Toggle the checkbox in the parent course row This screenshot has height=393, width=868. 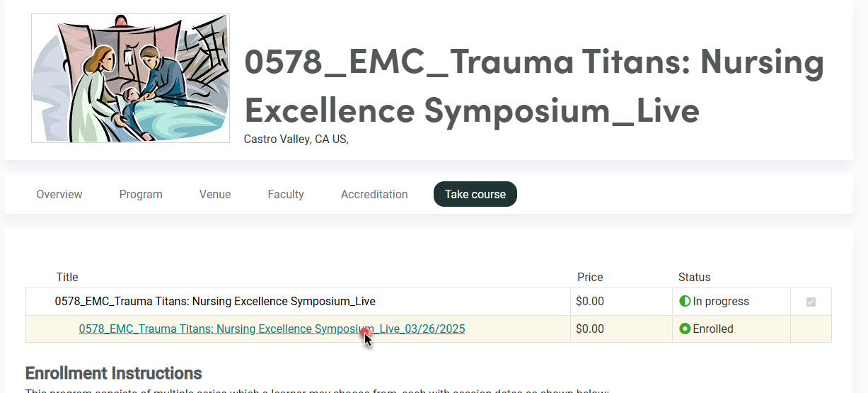pyautogui.click(x=811, y=302)
